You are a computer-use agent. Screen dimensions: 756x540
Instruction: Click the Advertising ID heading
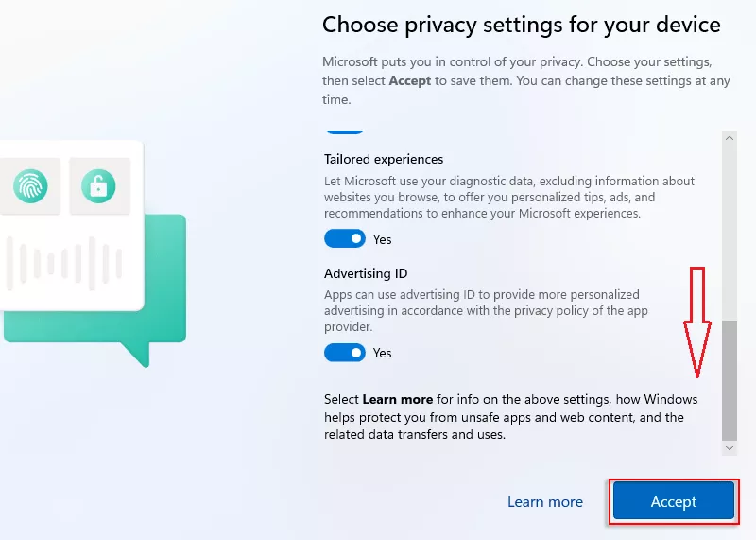[366, 273]
